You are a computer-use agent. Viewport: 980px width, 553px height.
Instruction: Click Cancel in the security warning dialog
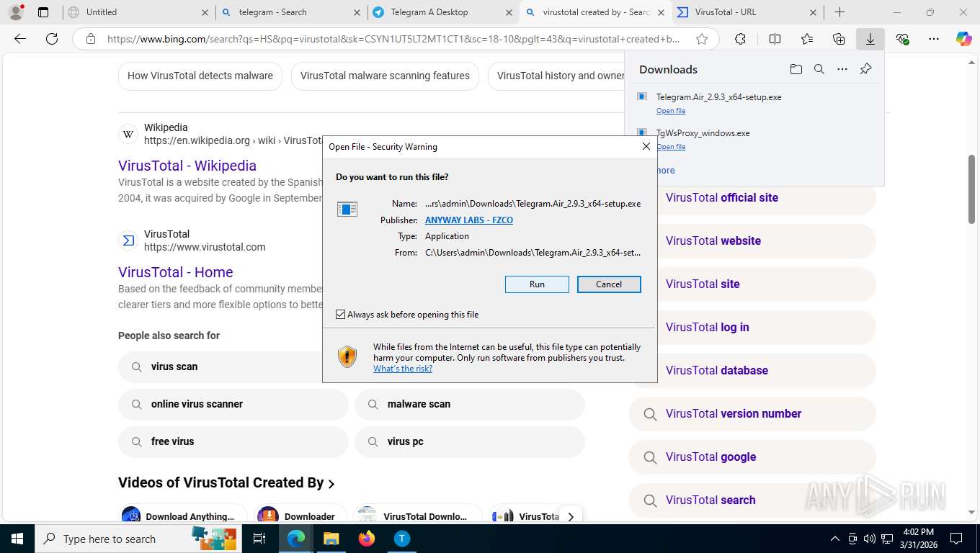click(609, 284)
